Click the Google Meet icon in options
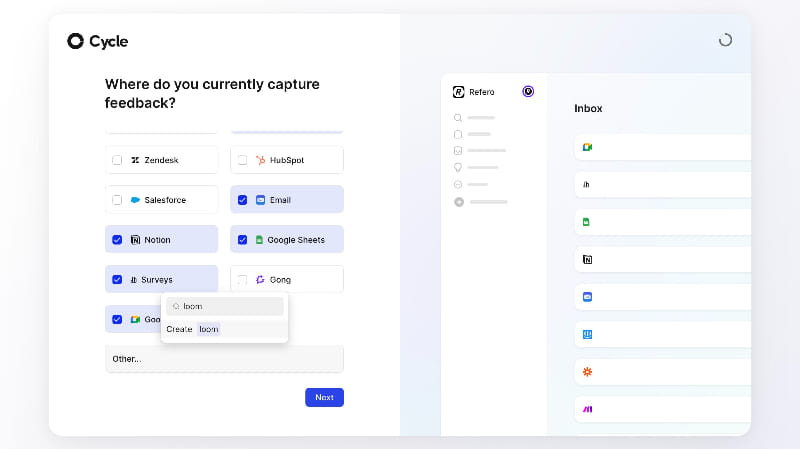Viewport: 800px width, 449px height. [x=135, y=319]
